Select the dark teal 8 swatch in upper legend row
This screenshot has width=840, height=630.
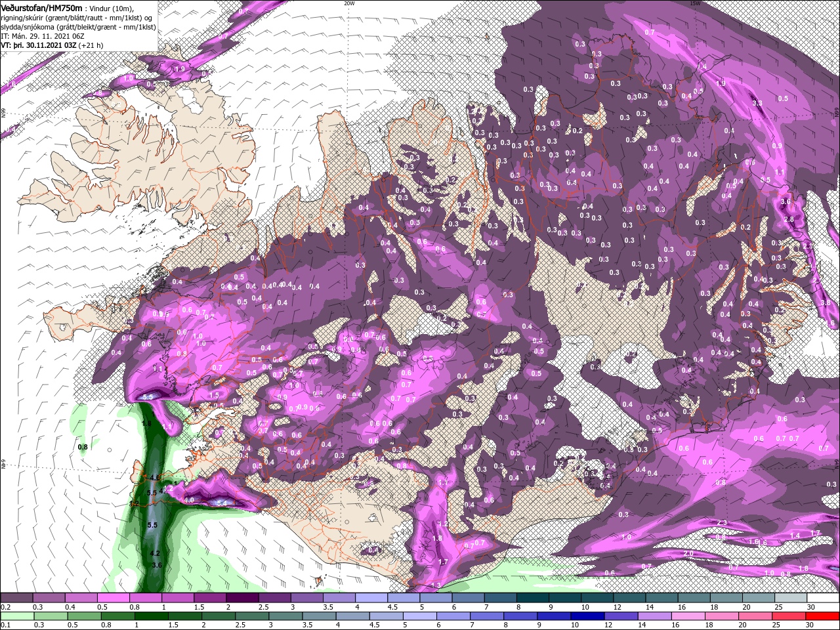coord(533,598)
